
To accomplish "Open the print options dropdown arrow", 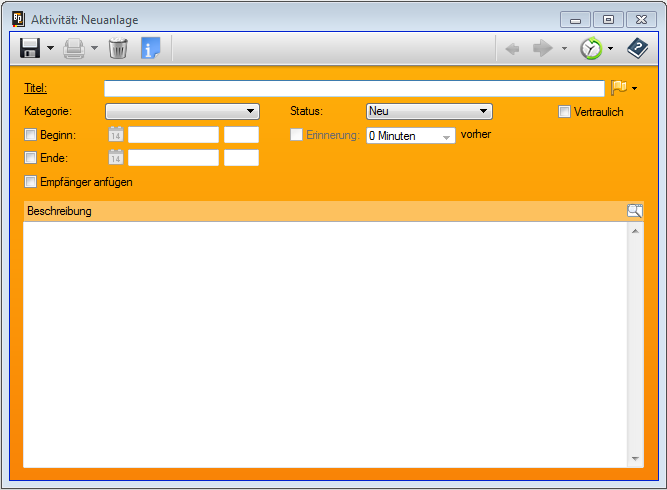I will tap(94, 48).
